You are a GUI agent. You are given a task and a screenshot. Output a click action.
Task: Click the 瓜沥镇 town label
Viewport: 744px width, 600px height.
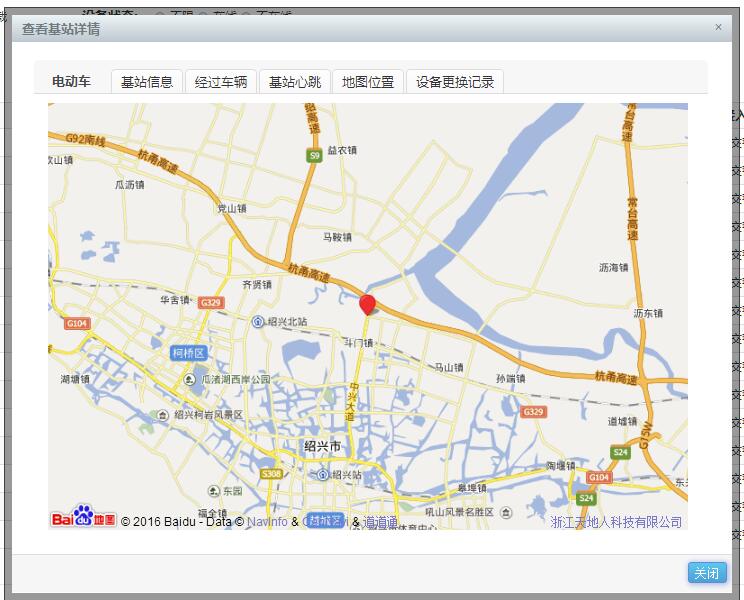[x=130, y=185]
